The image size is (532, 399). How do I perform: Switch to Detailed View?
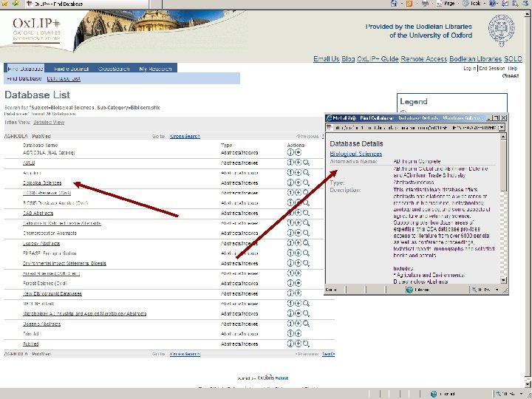click(x=49, y=122)
